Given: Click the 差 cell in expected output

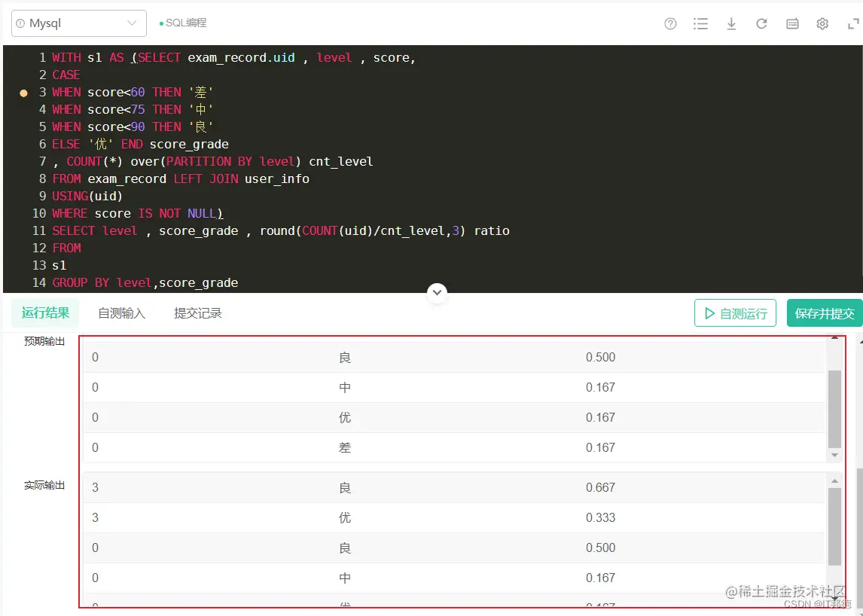Looking at the screenshot, I should click(x=345, y=447).
